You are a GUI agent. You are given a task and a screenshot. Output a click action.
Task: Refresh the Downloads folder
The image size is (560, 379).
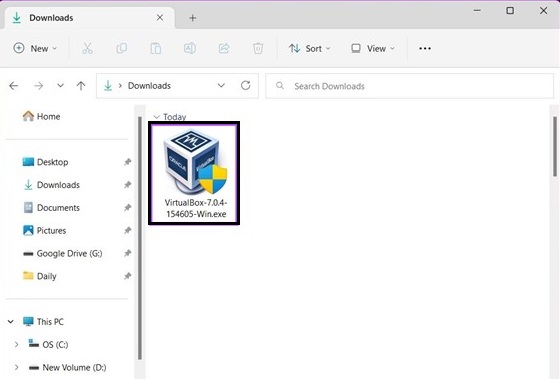tap(245, 85)
